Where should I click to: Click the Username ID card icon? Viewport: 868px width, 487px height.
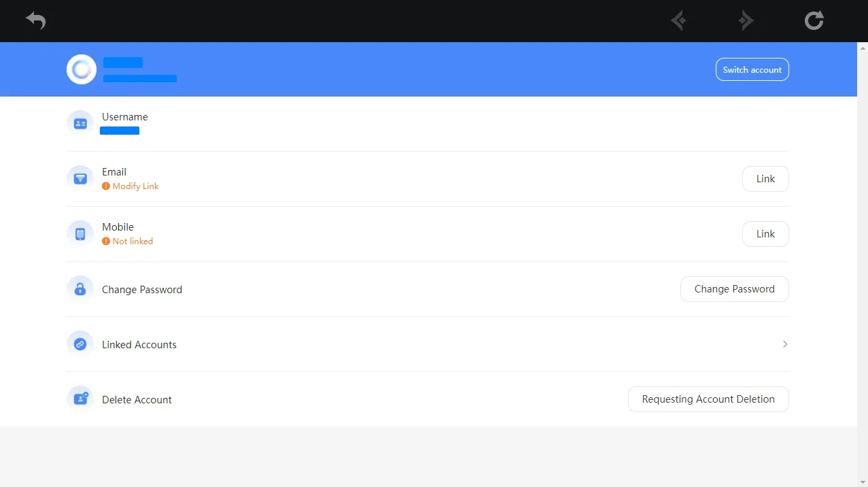[x=80, y=124]
